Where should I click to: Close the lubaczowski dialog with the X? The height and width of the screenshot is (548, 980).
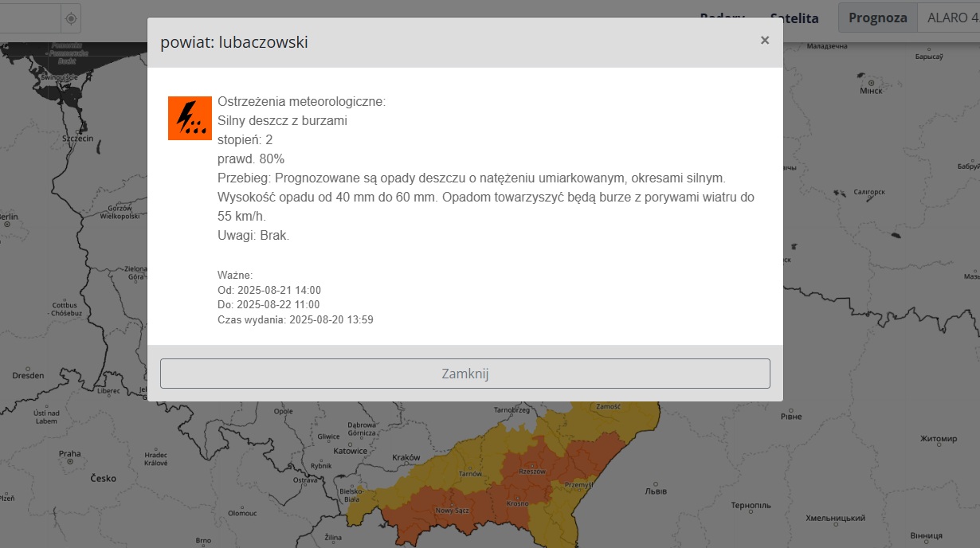pyautogui.click(x=764, y=41)
